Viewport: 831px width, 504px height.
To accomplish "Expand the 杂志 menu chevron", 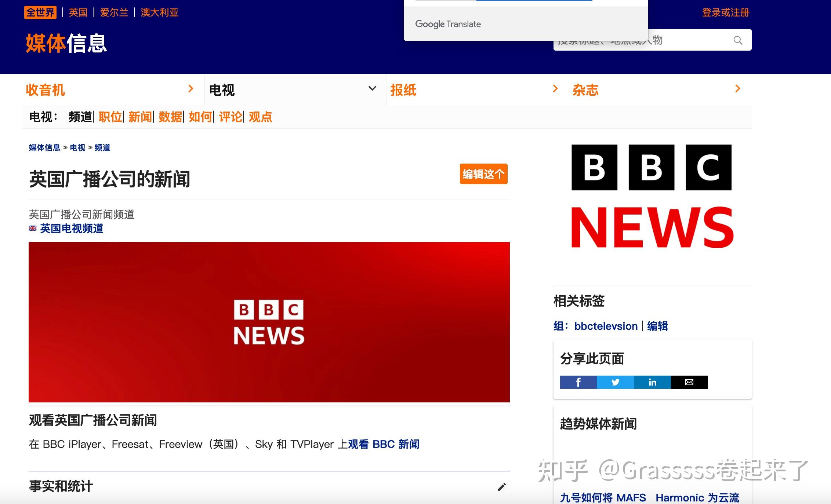I will coord(738,88).
